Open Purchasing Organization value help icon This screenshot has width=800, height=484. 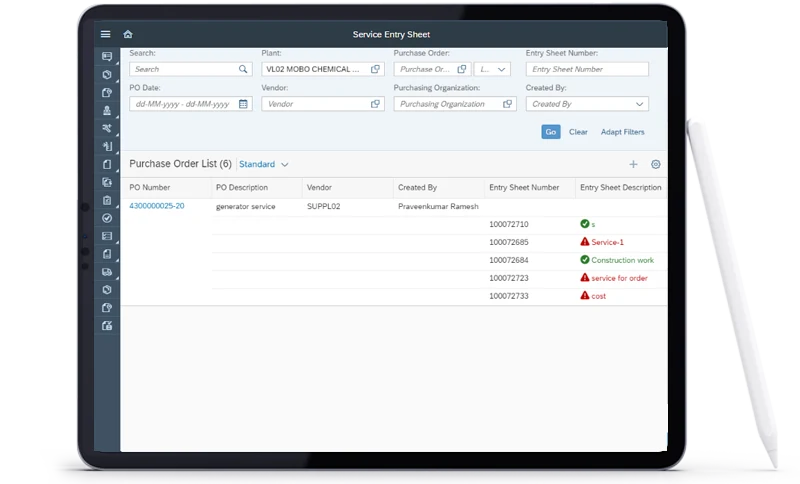[507, 104]
